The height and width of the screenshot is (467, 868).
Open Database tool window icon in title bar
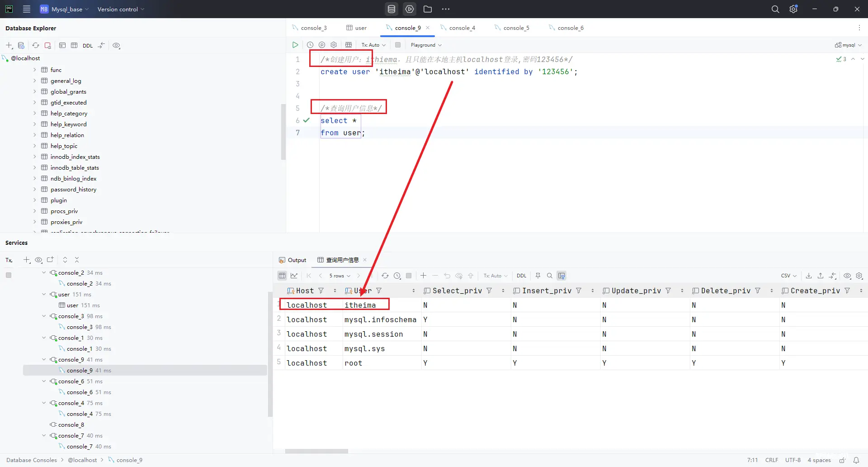392,9
